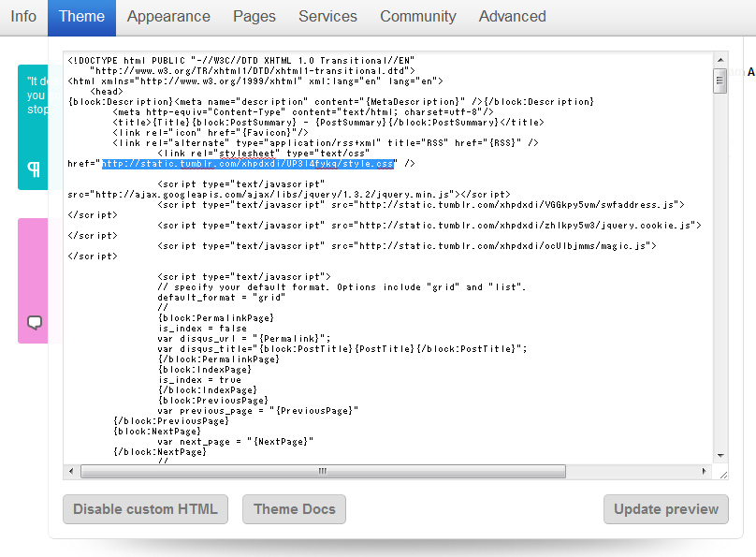The height and width of the screenshot is (557, 756).
Task: Click the 'var previous_page' line
Action: 258,411
